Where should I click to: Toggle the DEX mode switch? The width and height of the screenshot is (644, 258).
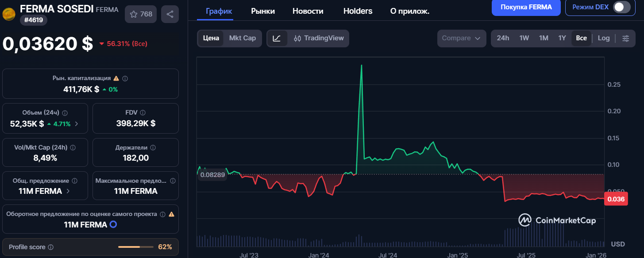tap(621, 7)
